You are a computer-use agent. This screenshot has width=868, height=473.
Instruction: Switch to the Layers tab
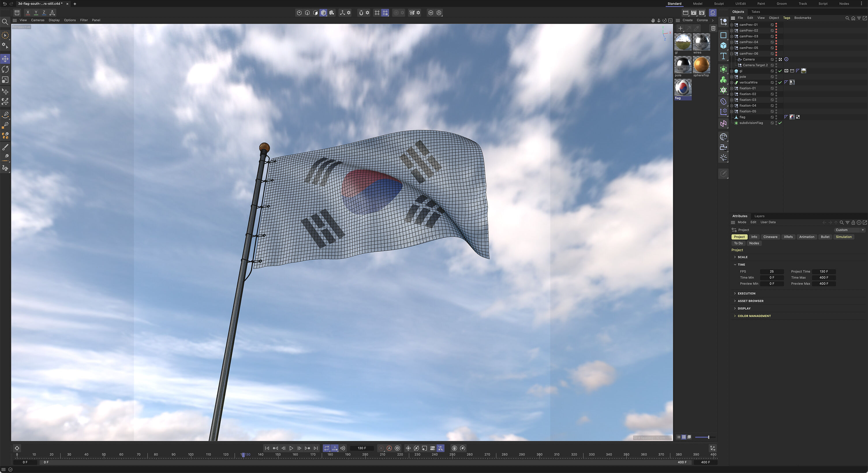point(759,216)
